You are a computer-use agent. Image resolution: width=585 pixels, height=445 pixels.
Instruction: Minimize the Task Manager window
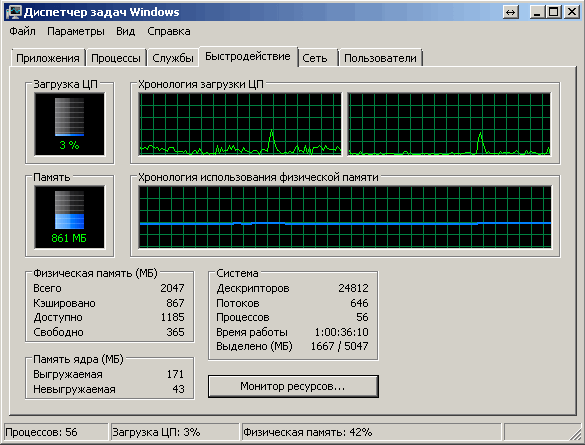(537, 12)
